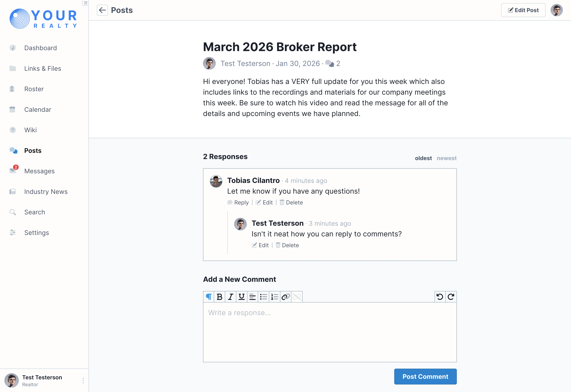
Task: Insert a link in editor
Action: click(x=285, y=297)
